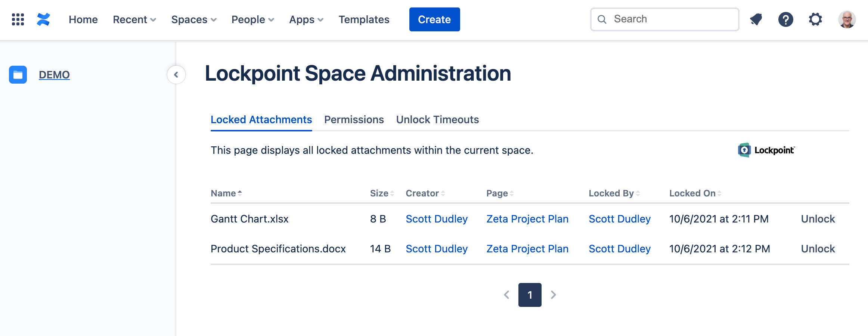Screen dimensions: 868x336
Task: Focus the Search input field
Action: (x=664, y=19)
